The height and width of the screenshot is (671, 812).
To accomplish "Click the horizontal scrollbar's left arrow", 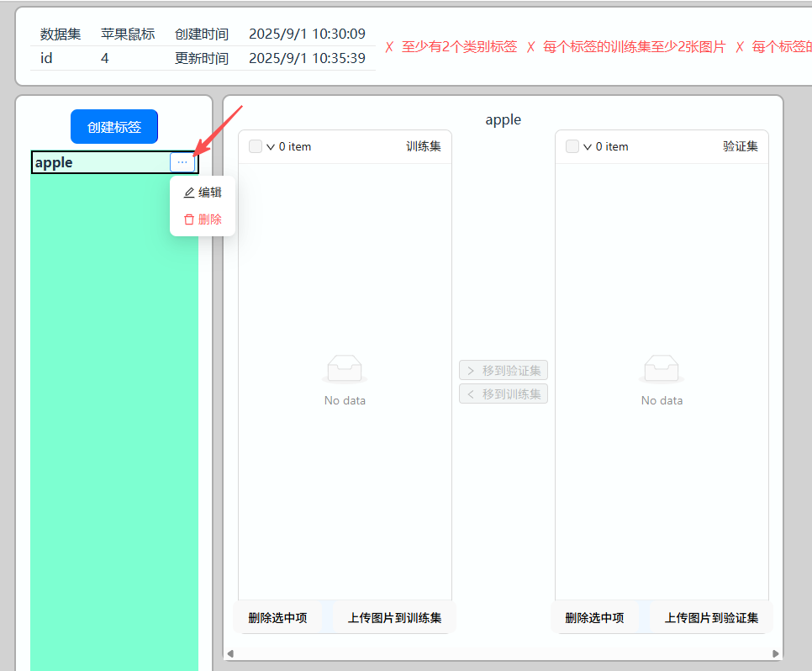I will click(x=231, y=653).
